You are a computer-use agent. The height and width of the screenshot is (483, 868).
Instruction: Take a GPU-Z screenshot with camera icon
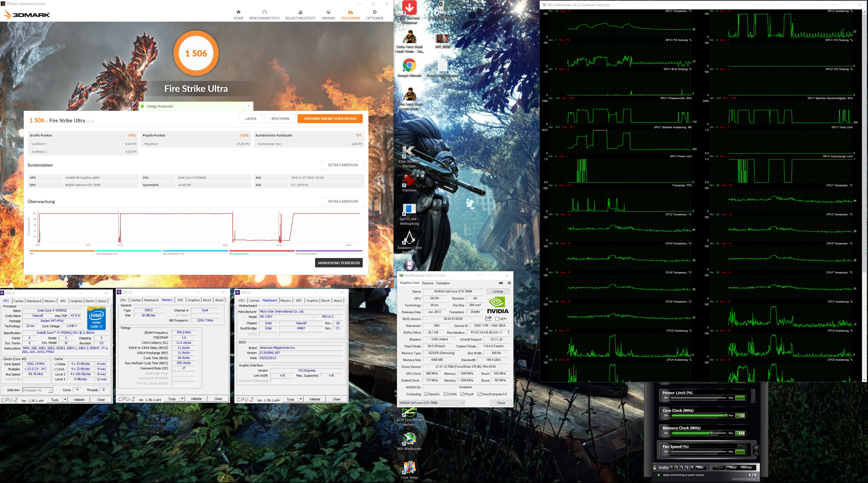[501, 283]
